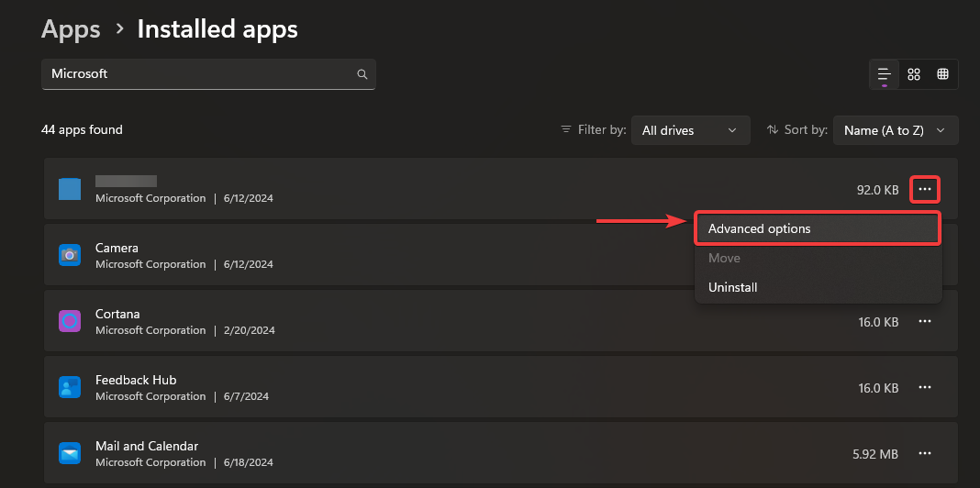980x488 pixels.
Task: Expand the Sort by Name dropdown
Action: 895,130
